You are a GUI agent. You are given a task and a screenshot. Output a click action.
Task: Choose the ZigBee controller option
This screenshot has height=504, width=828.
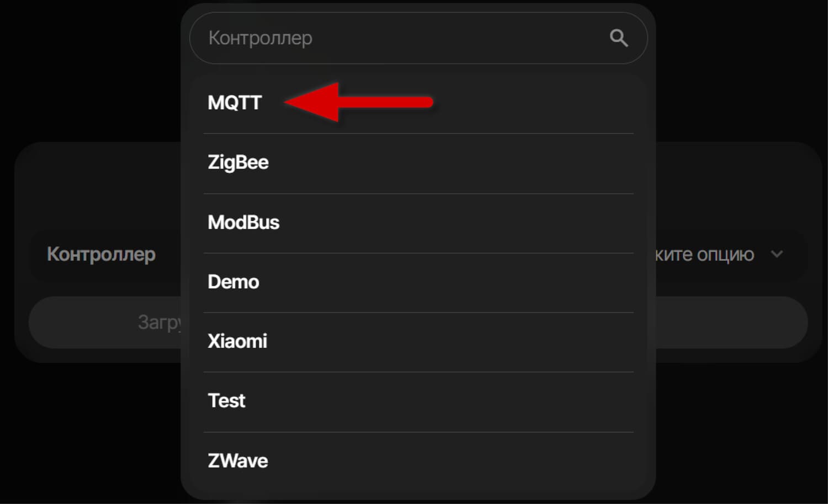coord(238,162)
